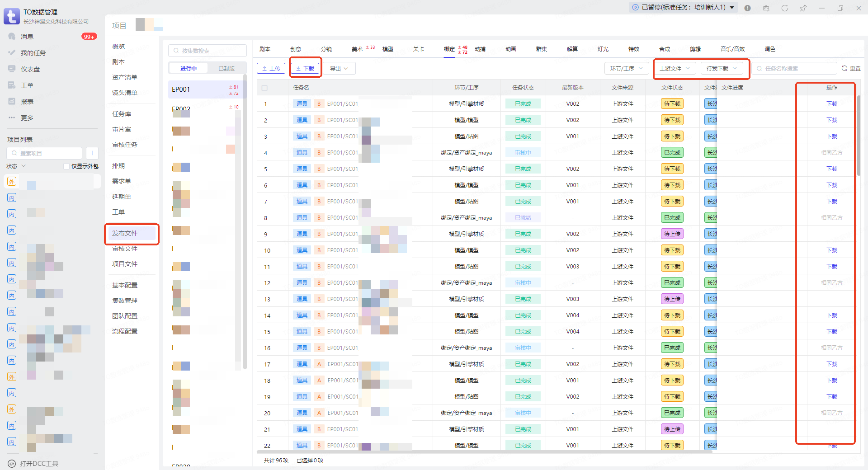Image resolution: width=868 pixels, height=470 pixels.
Task: Expand the 导出 export dropdown
Action: [339, 69]
